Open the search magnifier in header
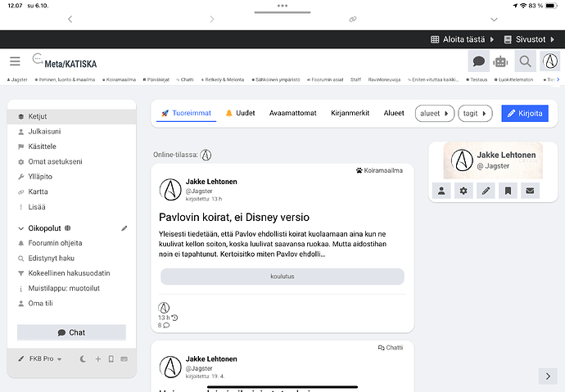Image resolution: width=565 pixels, height=392 pixels. (x=526, y=61)
